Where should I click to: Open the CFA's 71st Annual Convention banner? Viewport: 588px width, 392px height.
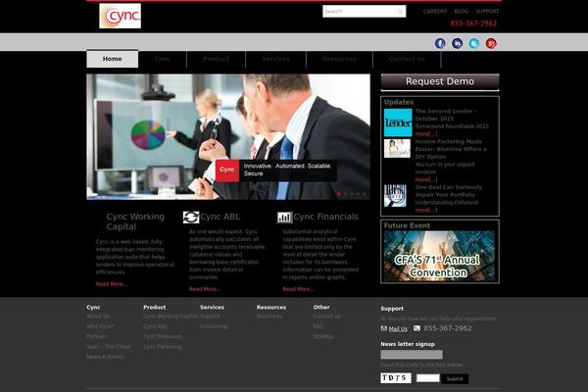(x=439, y=256)
